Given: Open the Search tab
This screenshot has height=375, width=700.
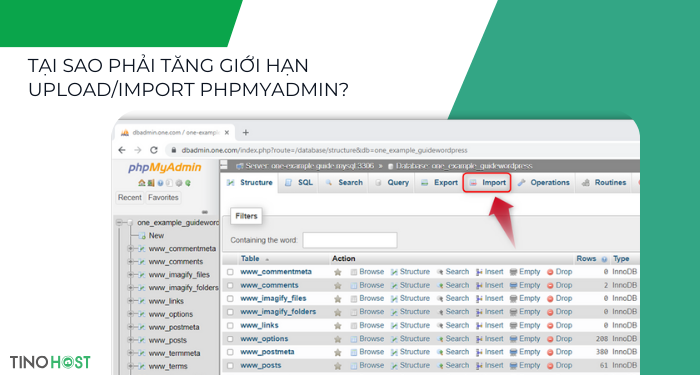Looking at the screenshot, I should (x=344, y=183).
